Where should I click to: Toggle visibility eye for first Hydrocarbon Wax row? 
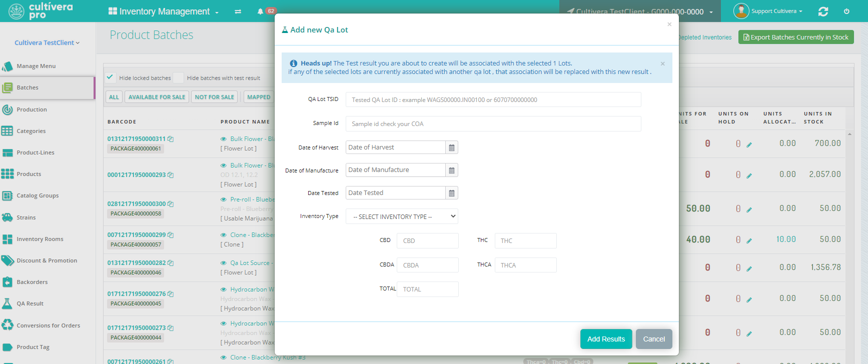[x=224, y=289]
